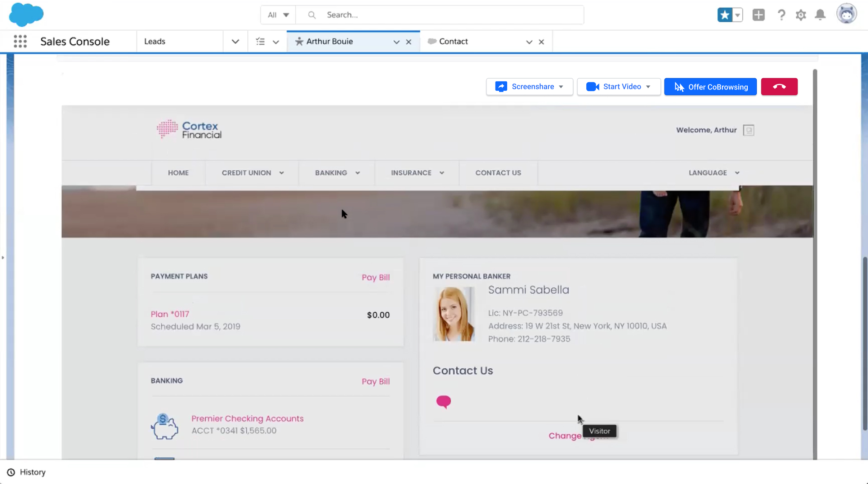Open the search scope All dropdown

point(278,15)
